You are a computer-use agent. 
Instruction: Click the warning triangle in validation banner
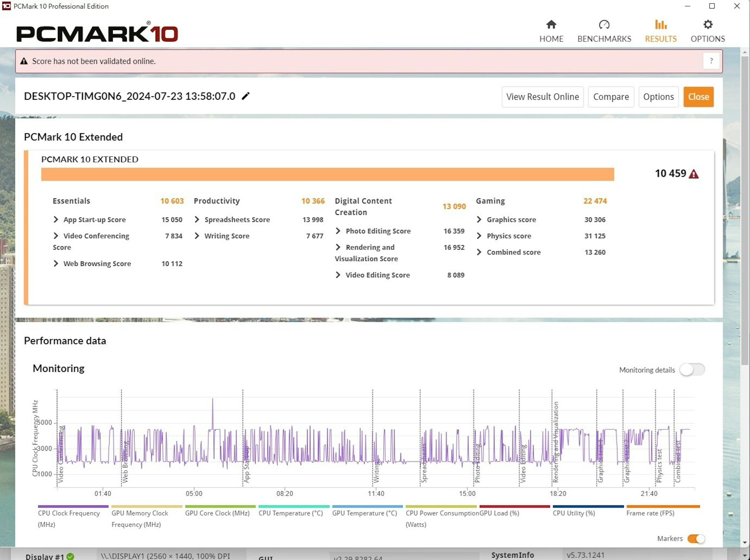point(24,61)
